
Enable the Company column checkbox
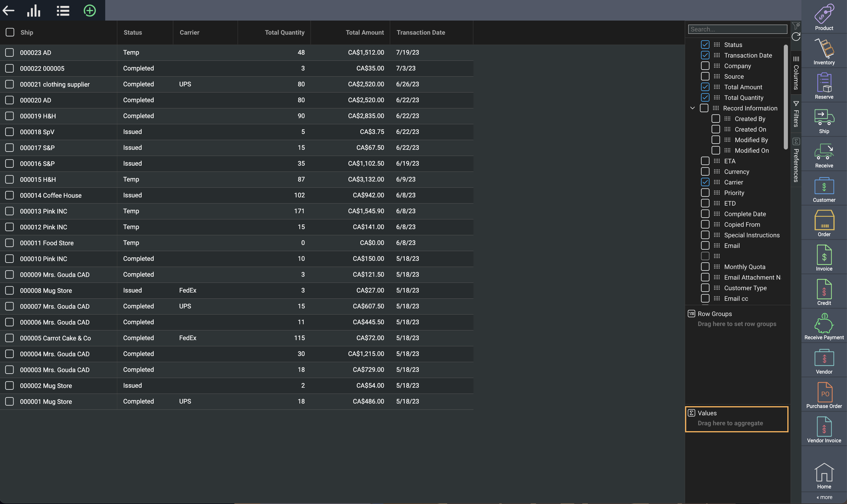pyautogui.click(x=705, y=66)
